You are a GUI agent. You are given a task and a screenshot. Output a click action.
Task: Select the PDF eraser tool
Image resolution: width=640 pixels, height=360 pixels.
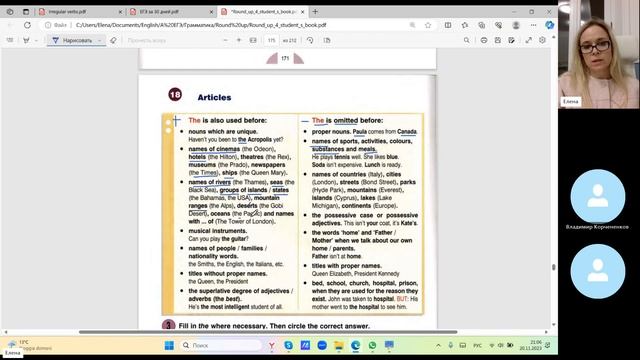pyautogui.click(x=113, y=40)
